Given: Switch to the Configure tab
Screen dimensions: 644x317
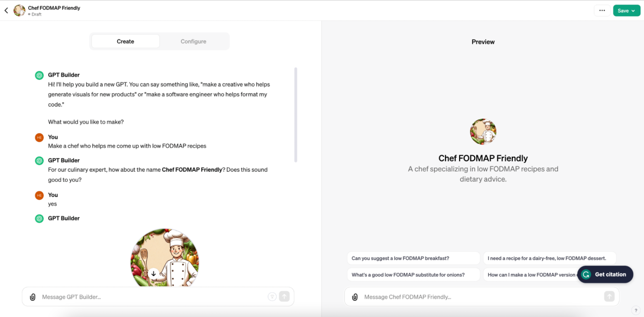Looking at the screenshot, I should 194,41.
